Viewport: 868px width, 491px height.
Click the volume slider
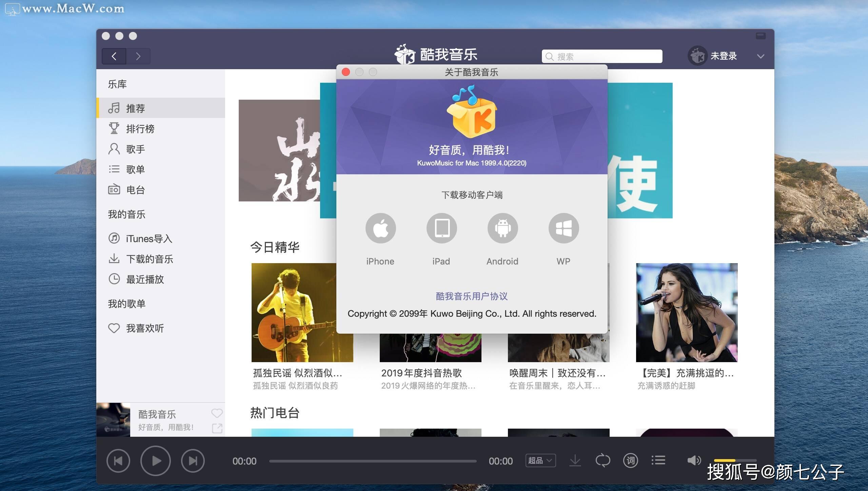click(735, 460)
